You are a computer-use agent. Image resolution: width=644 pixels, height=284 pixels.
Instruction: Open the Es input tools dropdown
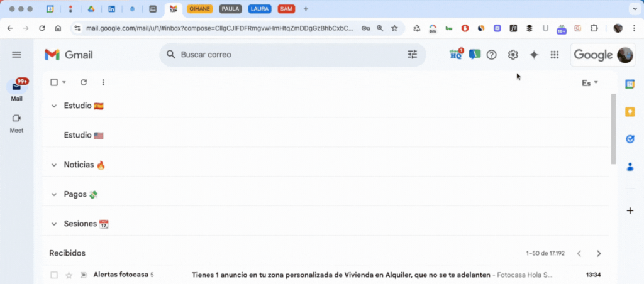[590, 84]
